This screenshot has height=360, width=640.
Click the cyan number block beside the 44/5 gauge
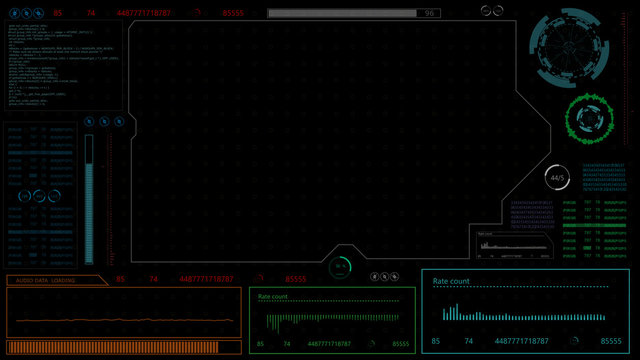[x=604, y=178]
